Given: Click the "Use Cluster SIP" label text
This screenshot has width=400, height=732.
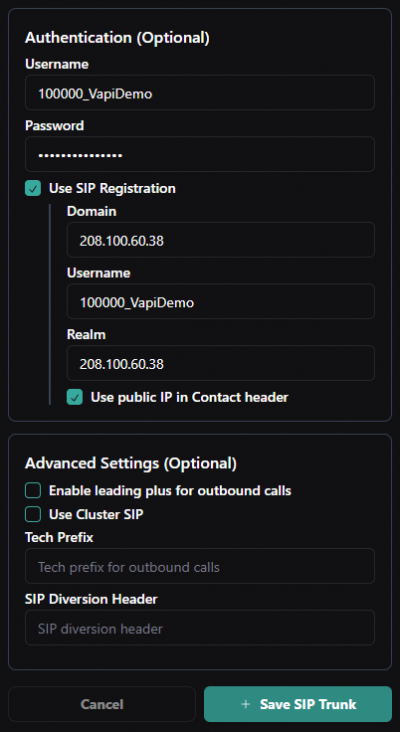Looking at the screenshot, I should (96, 514).
